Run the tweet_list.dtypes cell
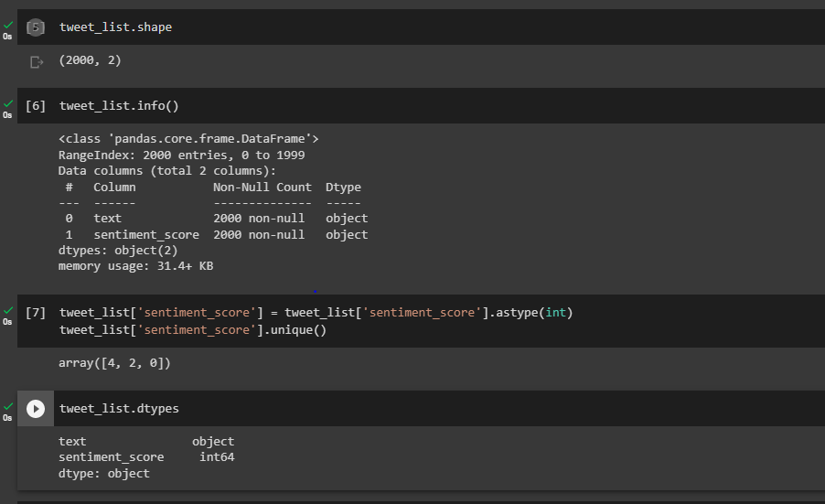 pyautogui.click(x=36, y=409)
